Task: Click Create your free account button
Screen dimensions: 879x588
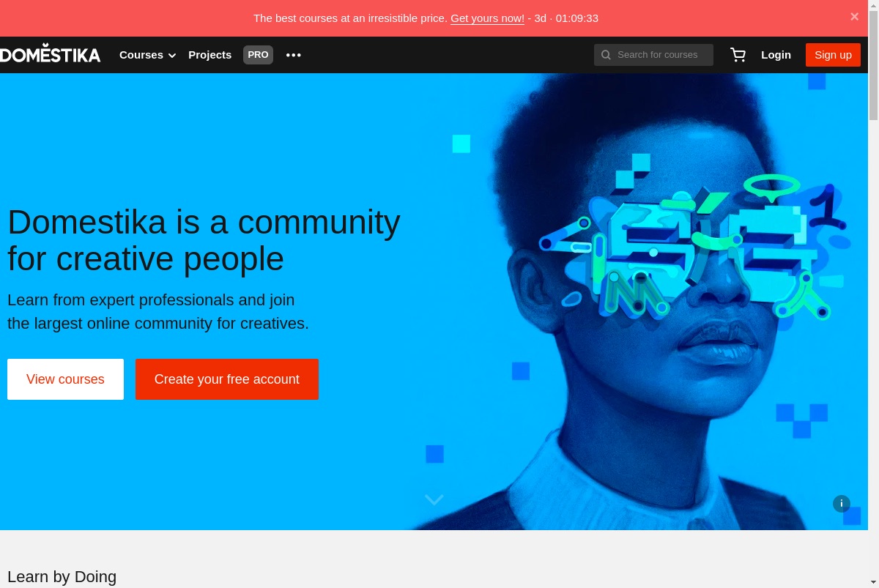Action: point(227,379)
